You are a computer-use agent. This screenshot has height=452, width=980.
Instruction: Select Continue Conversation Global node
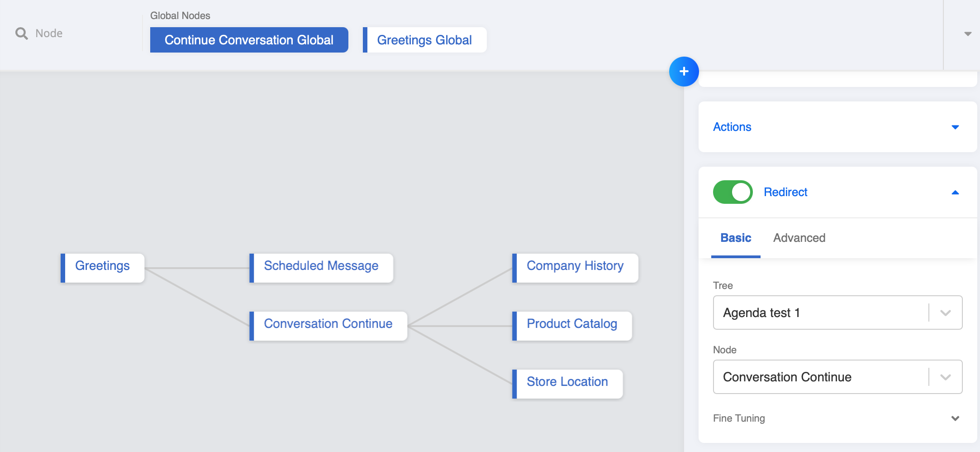coord(249,40)
